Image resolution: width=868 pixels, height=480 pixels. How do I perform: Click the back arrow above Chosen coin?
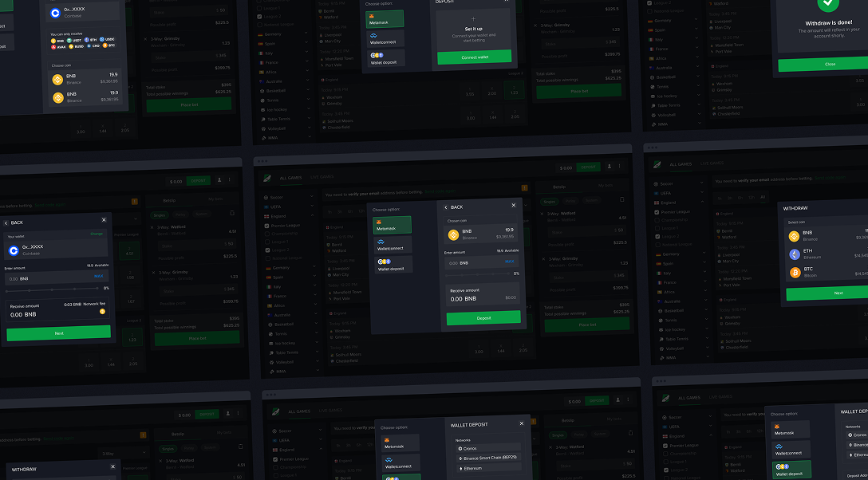tap(447, 207)
